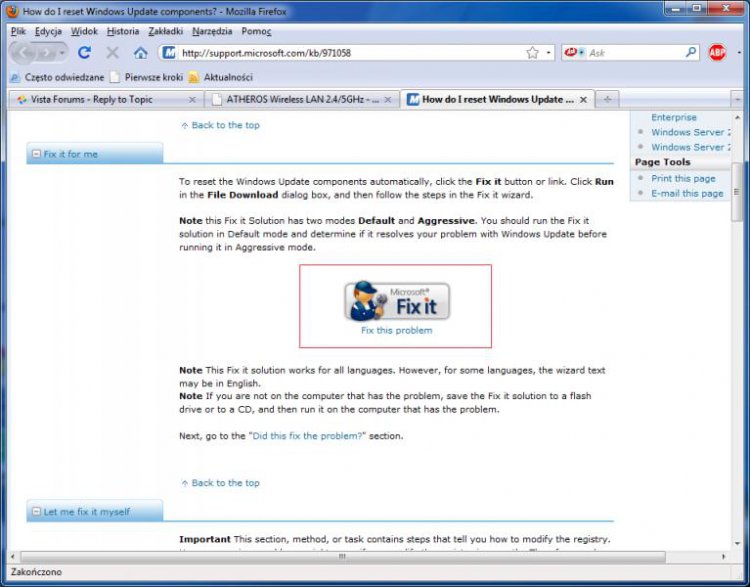This screenshot has width=750, height=587.
Task: Open the Did this fix the problem? link
Action: click(x=307, y=436)
